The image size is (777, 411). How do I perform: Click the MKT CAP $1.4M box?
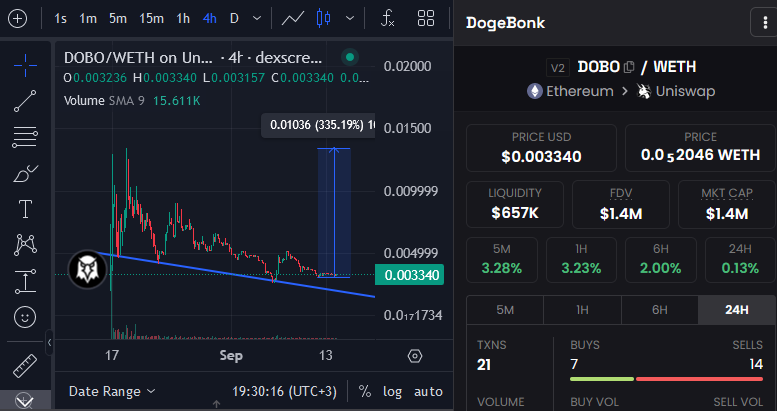(x=727, y=204)
